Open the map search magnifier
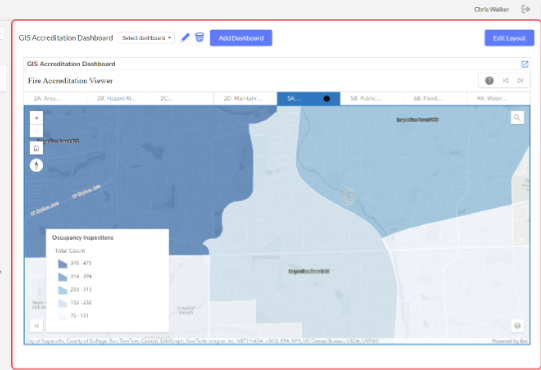Viewport: 541px width, 370px height. pyautogui.click(x=517, y=118)
